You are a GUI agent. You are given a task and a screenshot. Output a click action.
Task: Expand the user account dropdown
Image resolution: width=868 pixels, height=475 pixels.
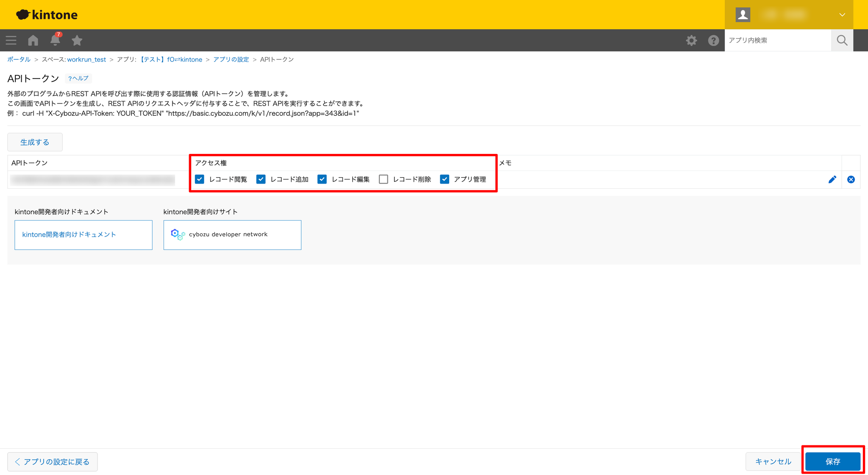(842, 15)
